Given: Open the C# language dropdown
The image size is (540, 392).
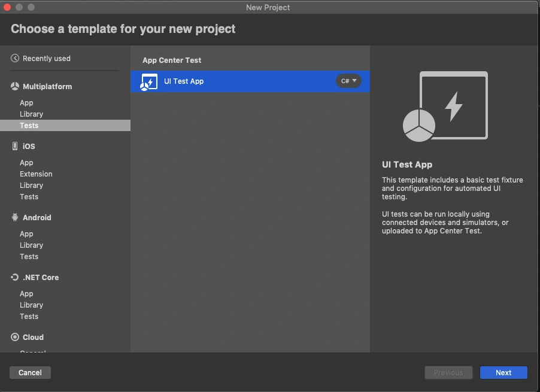Looking at the screenshot, I should [348, 81].
